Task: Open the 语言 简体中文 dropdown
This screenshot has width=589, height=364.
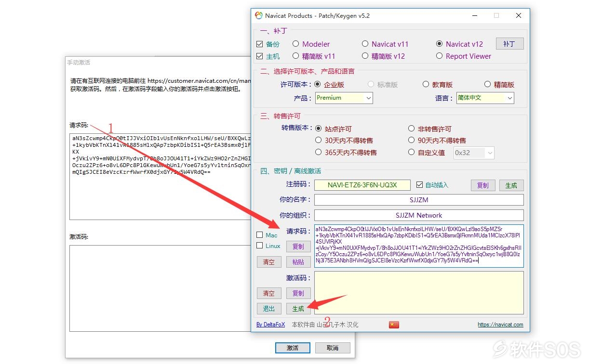Action: tap(485, 98)
